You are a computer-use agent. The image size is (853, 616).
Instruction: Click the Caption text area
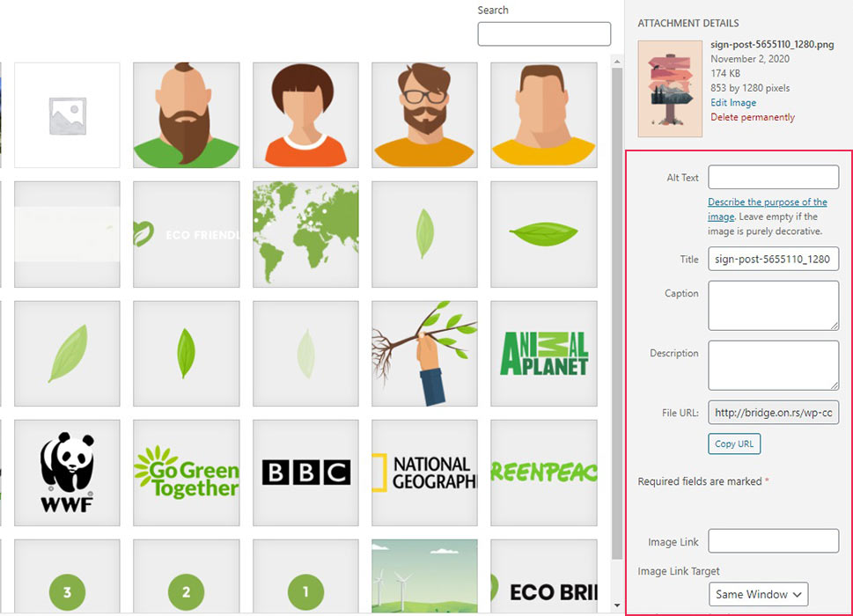click(x=773, y=305)
